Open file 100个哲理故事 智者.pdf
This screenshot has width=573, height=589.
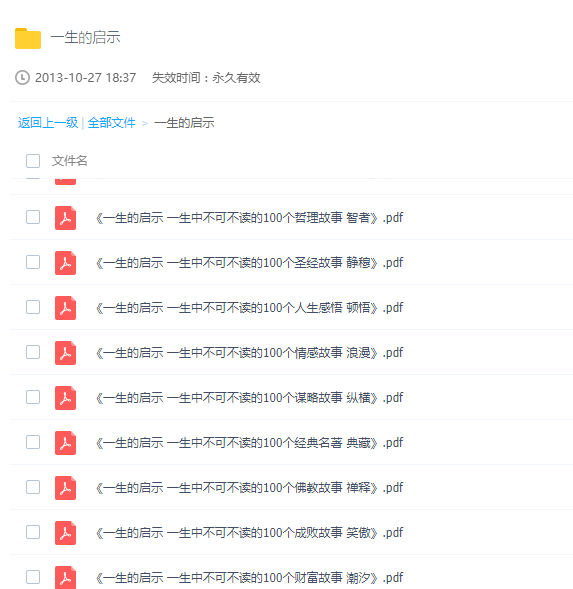[249, 218]
